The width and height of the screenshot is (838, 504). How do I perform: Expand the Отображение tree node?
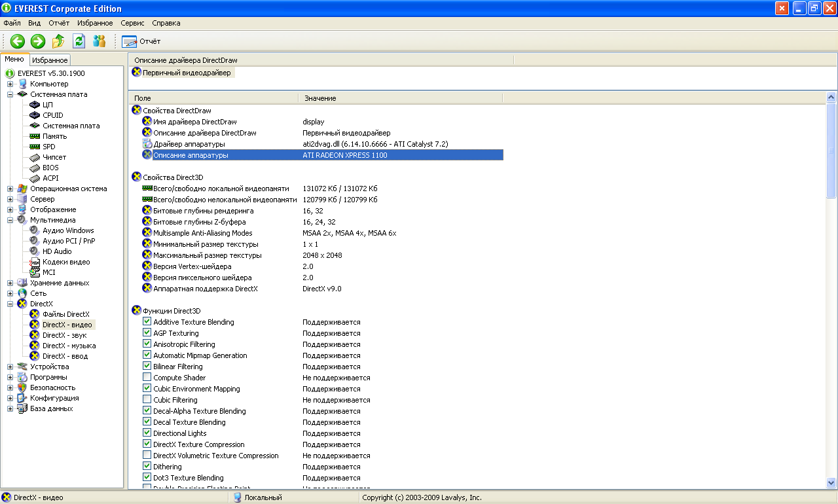(10, 209)
